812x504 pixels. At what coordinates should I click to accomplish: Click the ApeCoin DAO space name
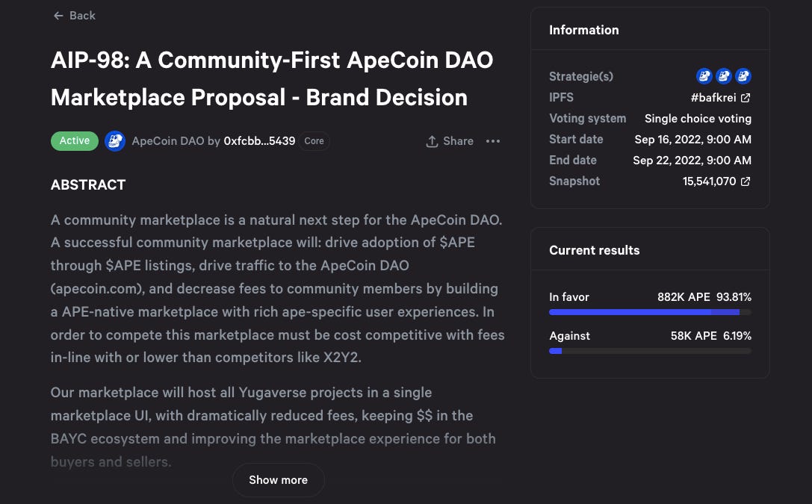click(x=168, y=141)
